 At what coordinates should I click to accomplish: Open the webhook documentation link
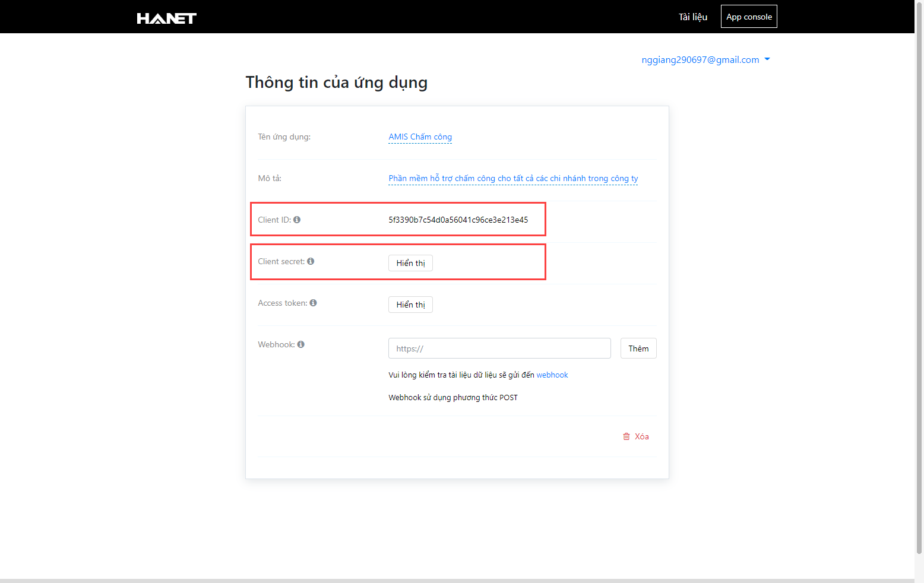pyautogui.click(x=552, y=375)
